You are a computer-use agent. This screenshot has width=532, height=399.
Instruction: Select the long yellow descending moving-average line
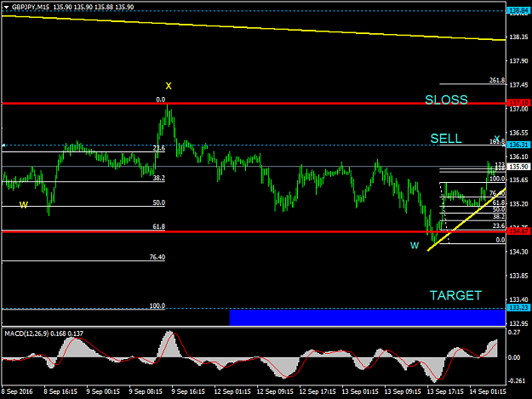254,27
